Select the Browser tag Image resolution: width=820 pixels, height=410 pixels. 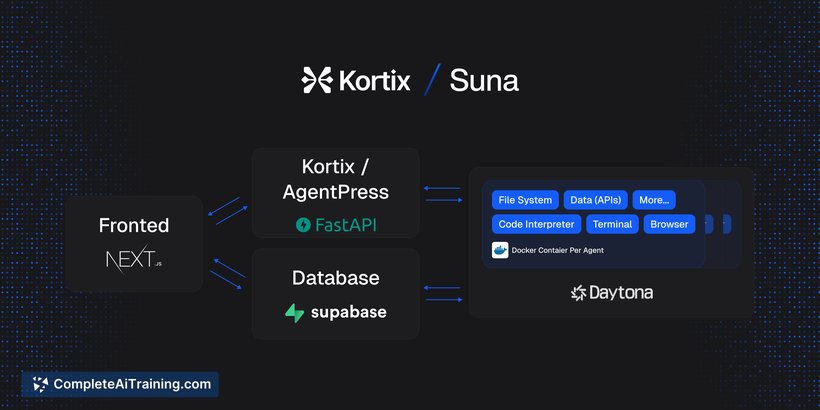669,224
